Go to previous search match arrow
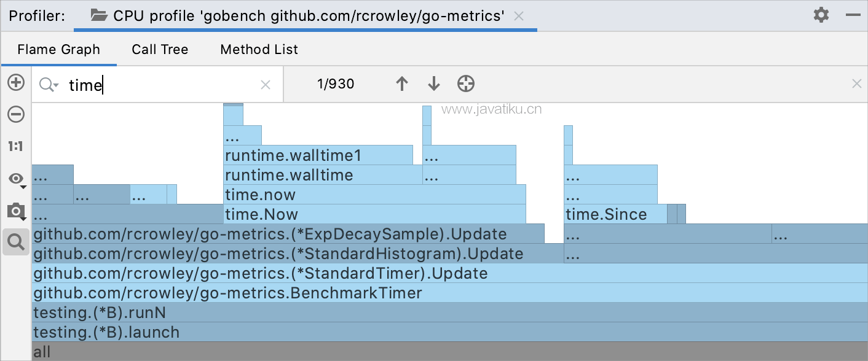Viewport: 868px width, 361px height. (x=402, y=84)
